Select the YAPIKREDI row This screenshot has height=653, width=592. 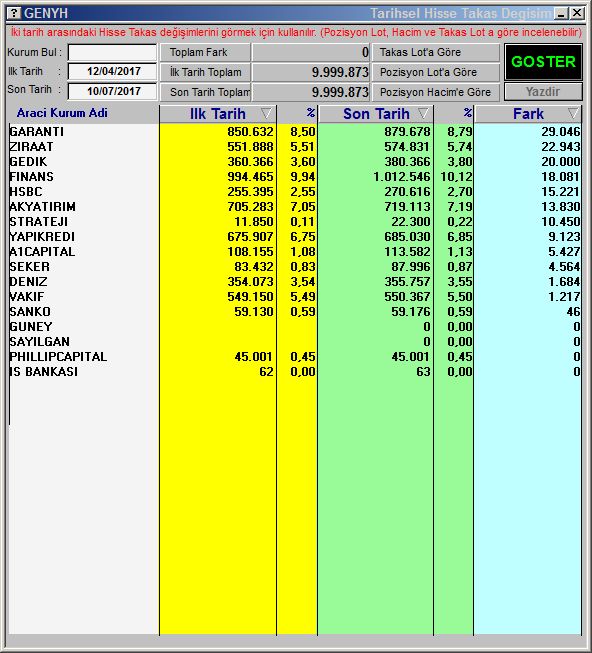pyautogui.click(x=295, y=237)
